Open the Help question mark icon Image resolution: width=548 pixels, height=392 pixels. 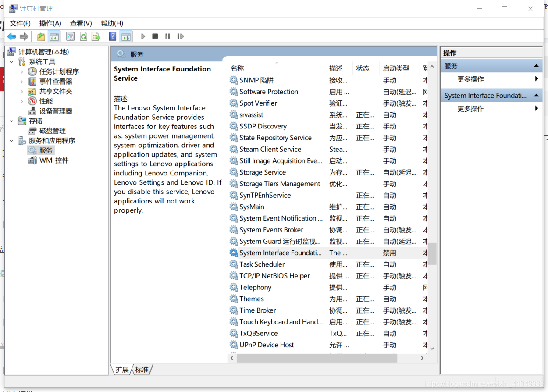pyautogui.click(x=113, y=36)
